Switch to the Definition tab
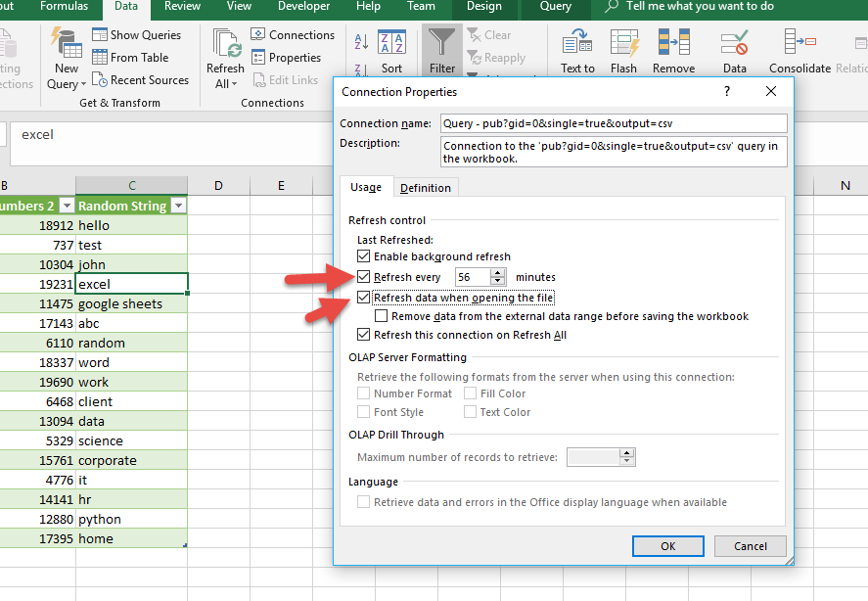The image size is (868, 601). click(426, 188)
